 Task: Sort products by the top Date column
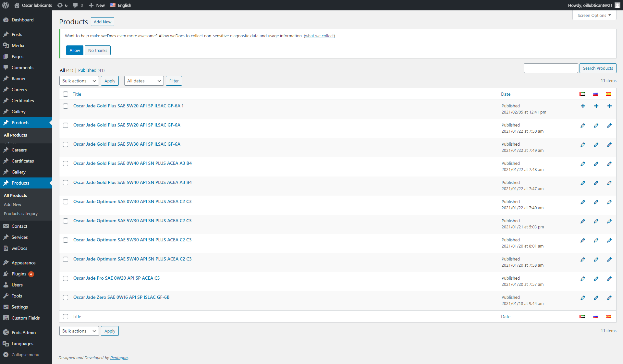pos(506,94)
